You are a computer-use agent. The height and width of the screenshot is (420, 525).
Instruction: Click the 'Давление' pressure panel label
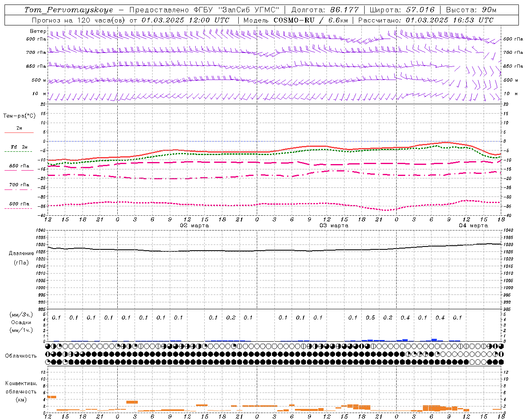pyautogui.click(x=21, y=253)
